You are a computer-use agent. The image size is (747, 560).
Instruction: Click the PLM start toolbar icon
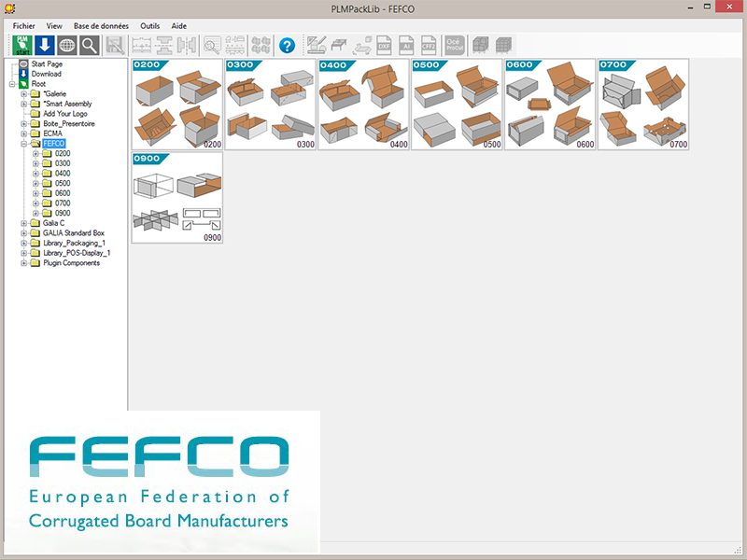(x=22, y=45)
